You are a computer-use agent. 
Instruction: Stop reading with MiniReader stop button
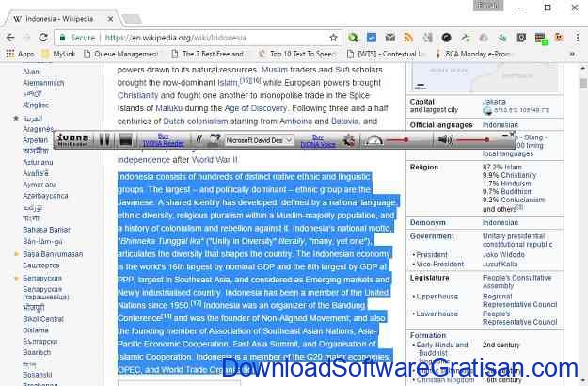126,140
